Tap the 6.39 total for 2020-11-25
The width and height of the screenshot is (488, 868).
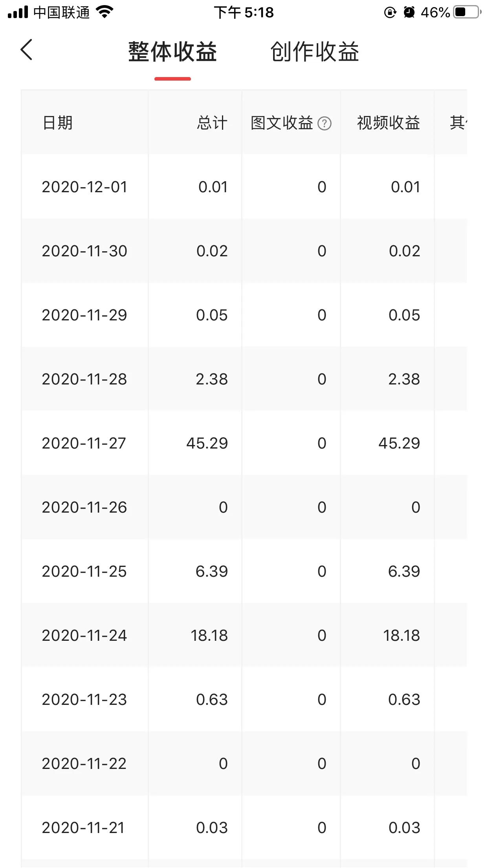coord(212,571)
